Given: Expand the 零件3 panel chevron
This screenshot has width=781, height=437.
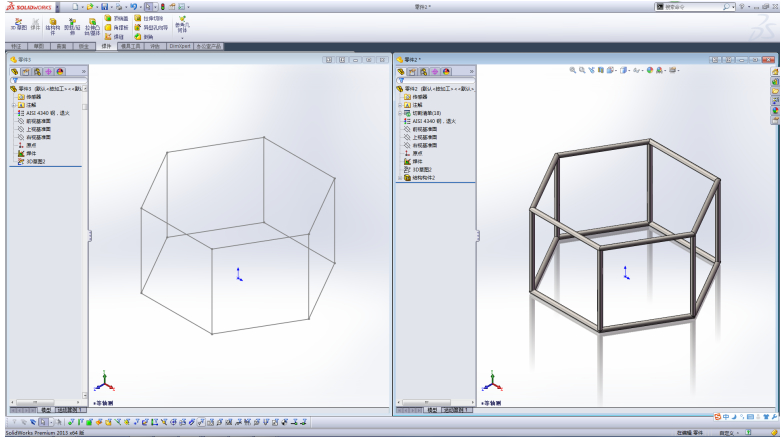Looking at the screenshot, I should pos(84,72).
